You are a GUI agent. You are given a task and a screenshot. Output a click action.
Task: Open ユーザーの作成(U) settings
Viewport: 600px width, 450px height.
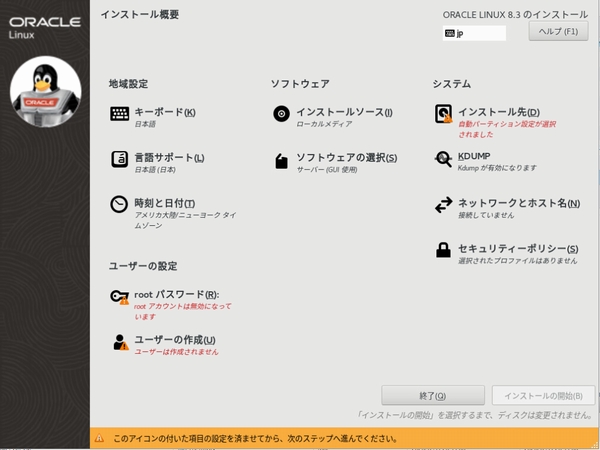[x=175, y=340]
